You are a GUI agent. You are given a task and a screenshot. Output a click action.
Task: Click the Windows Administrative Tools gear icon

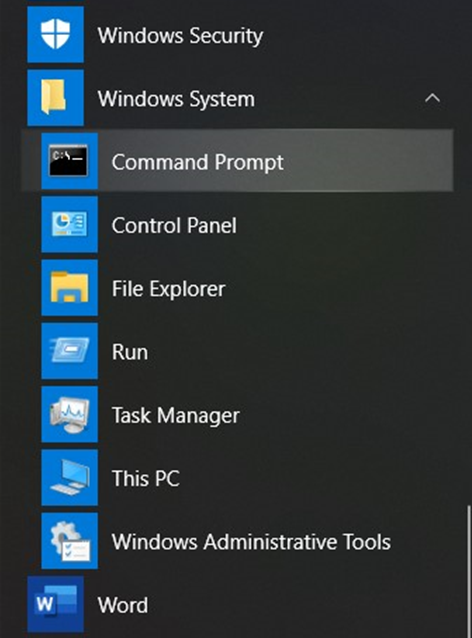point(70,541)
